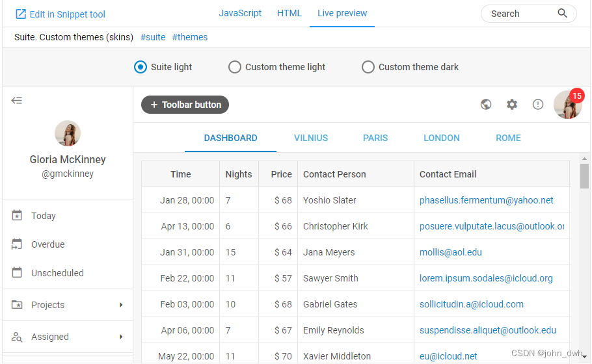Select the Suite light radio button

(141, 67)
